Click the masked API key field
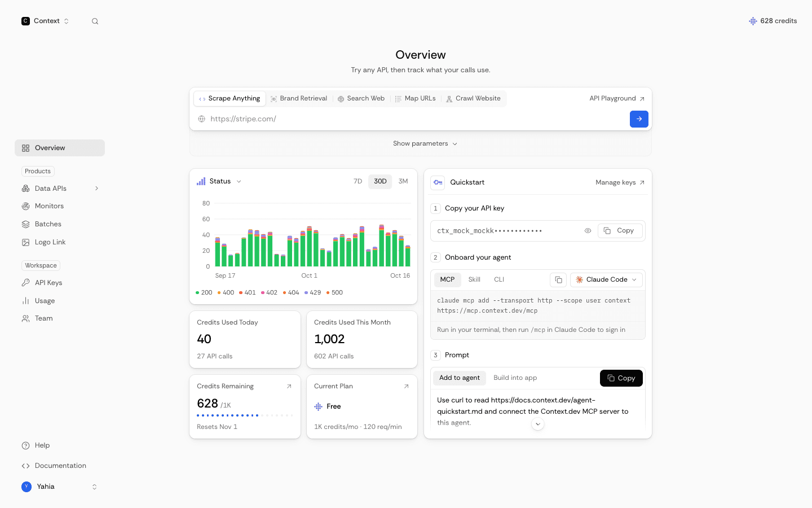This screenshot has width=812, height=508. click(x=538, y=231)
